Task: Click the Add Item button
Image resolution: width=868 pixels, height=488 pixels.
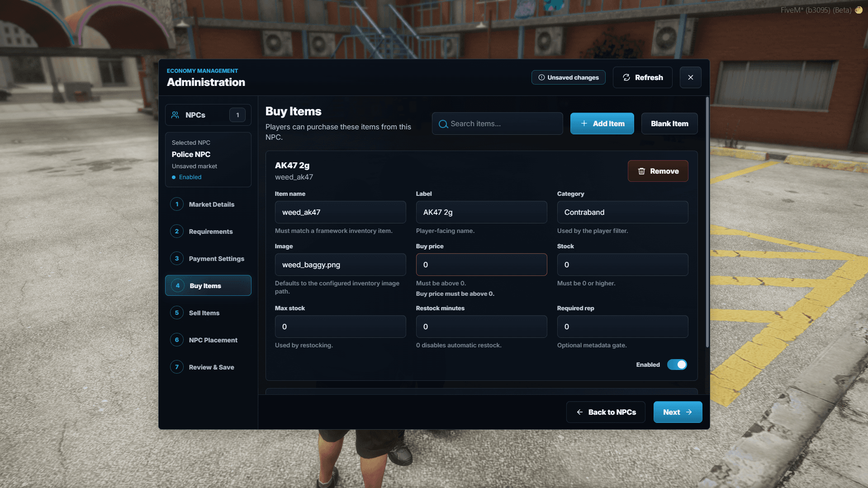Action: click(x=602, y=123)
